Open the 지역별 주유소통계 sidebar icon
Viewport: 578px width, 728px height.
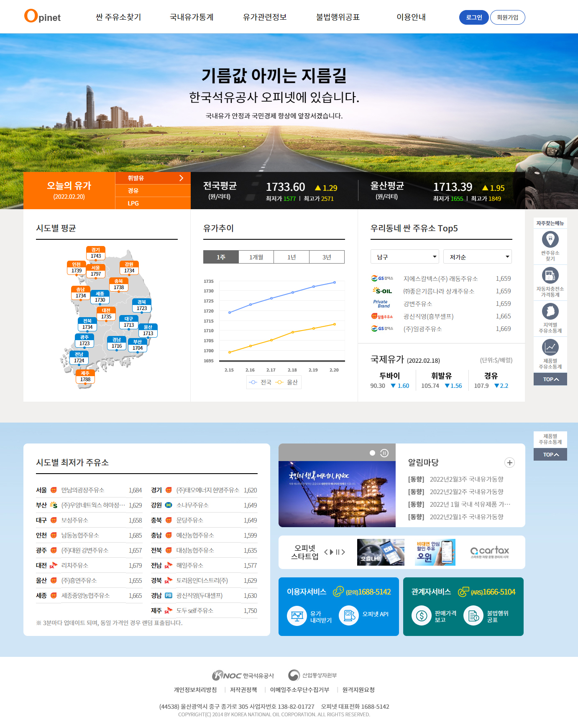550,312
